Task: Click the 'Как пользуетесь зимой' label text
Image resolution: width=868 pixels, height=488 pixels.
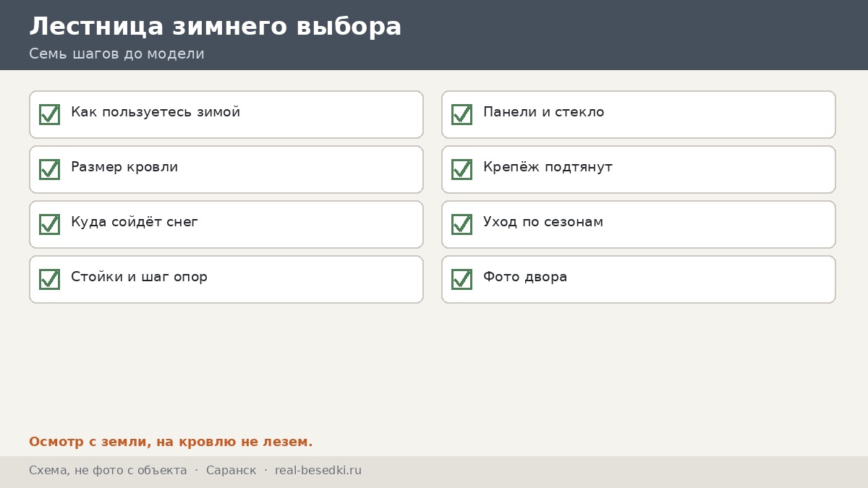Action: point(156,112)
